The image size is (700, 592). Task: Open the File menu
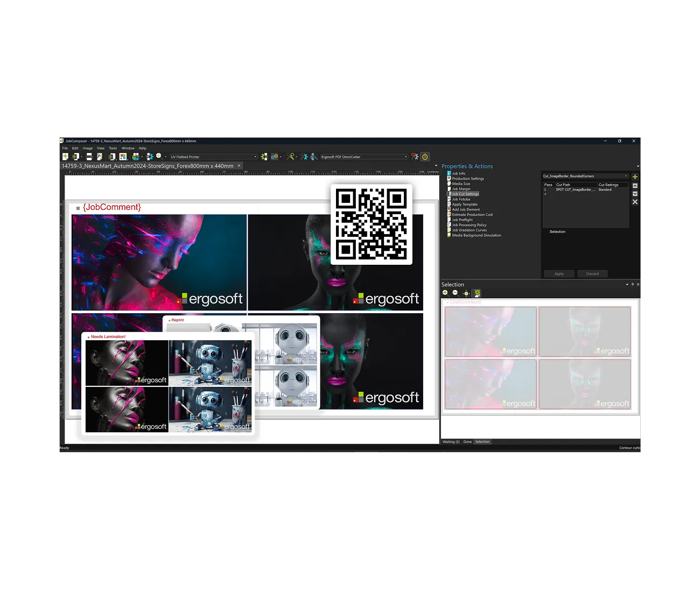(x=65, y=148)
